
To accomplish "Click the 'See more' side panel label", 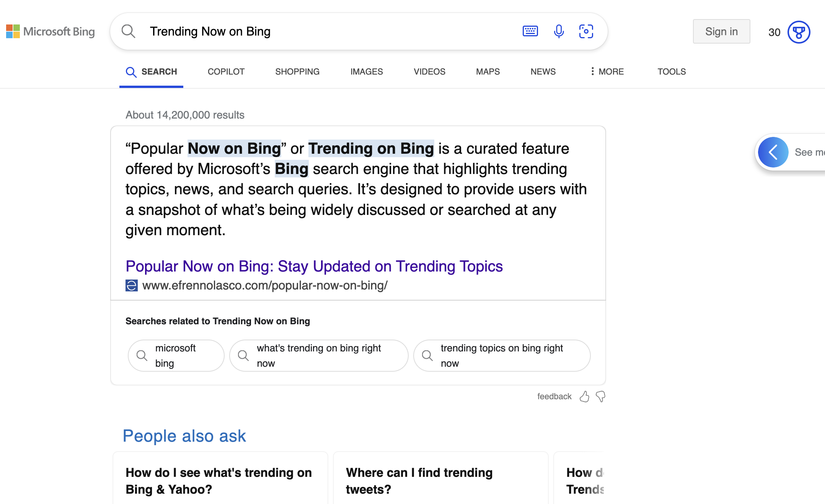I will tap(809, 152).
